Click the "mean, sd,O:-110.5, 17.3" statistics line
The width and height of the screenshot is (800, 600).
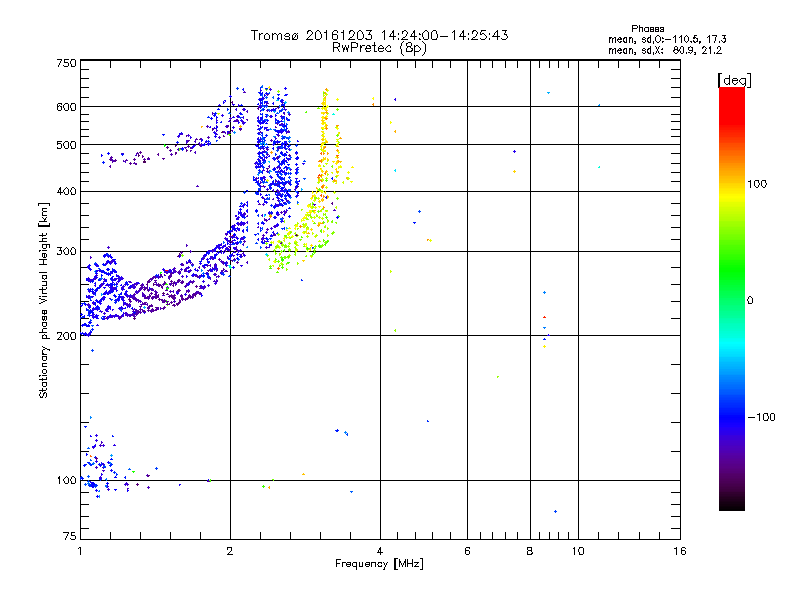point(667,39)
